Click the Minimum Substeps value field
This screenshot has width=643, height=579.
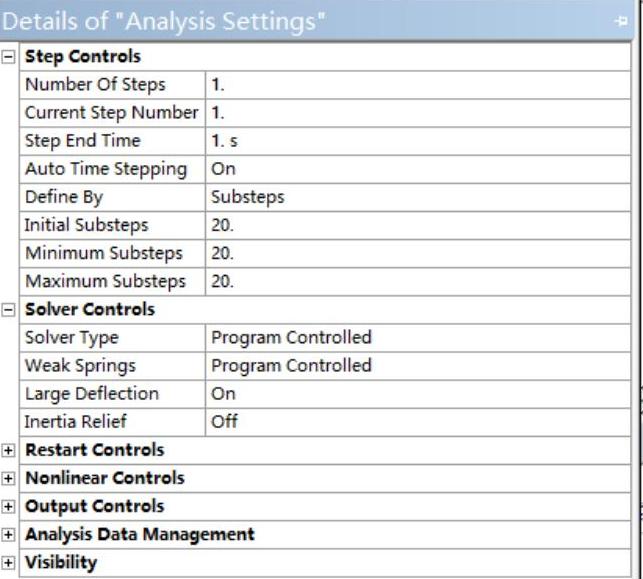[420, 253]
